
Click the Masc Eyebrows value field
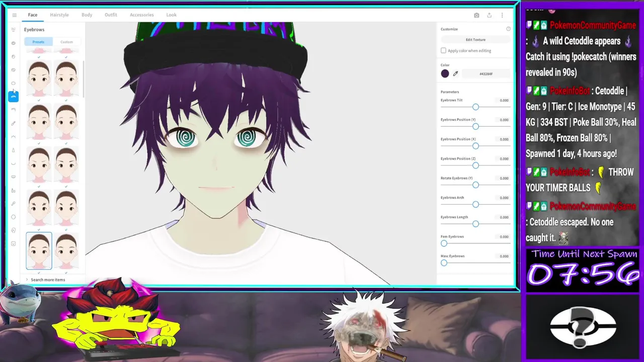(504, 256)
